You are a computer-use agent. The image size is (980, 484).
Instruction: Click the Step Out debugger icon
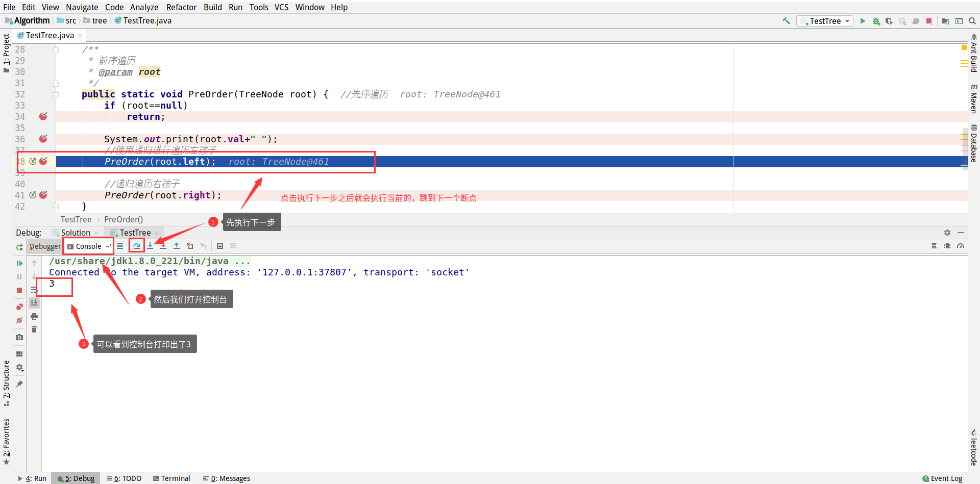177,246
